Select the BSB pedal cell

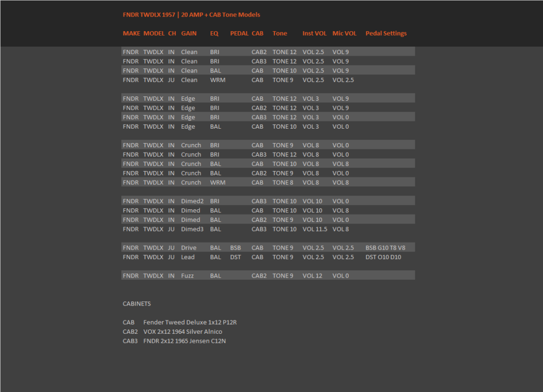235,248
